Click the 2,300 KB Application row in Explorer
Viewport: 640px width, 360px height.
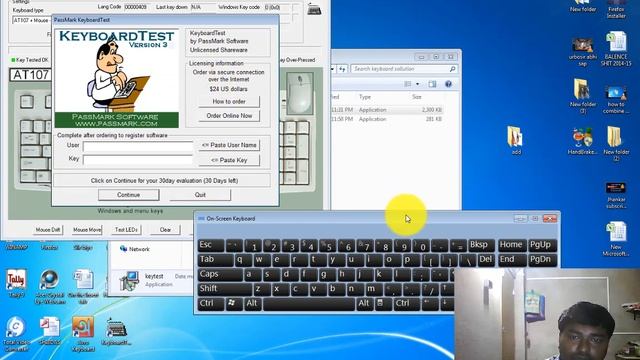tap(388, 110)
